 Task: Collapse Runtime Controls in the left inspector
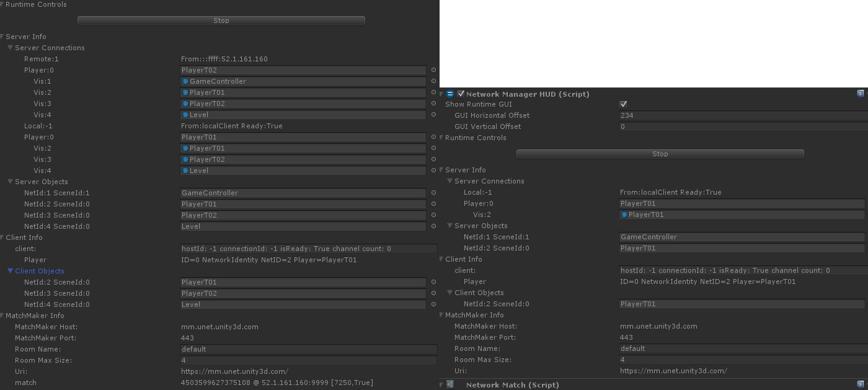(x=2, y=4)
